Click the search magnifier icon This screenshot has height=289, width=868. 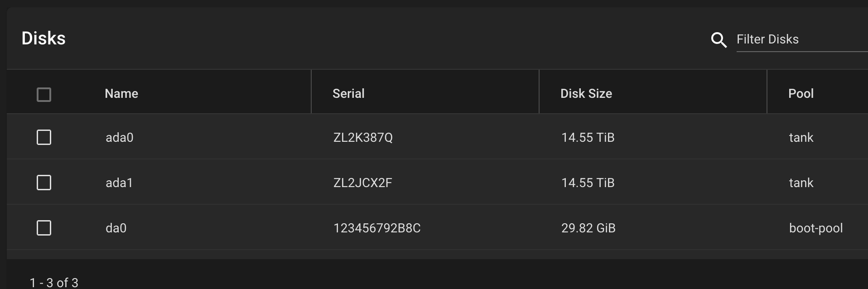(719, 40)
